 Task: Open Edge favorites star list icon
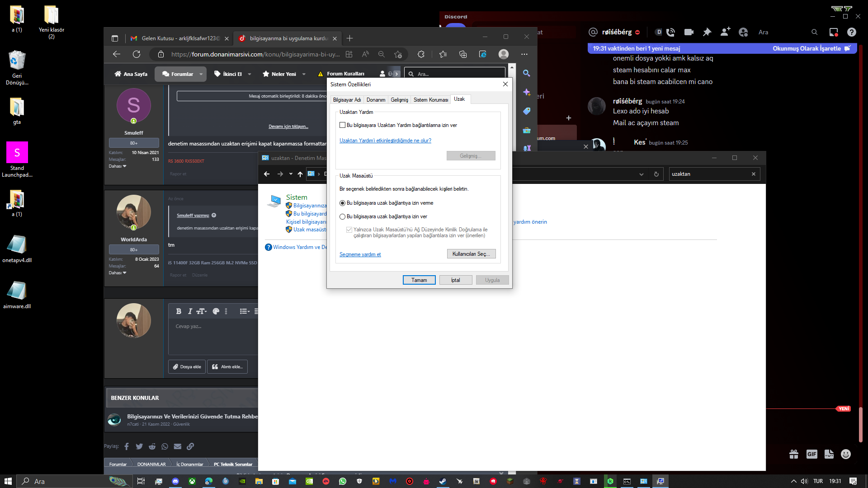[443, 54]
